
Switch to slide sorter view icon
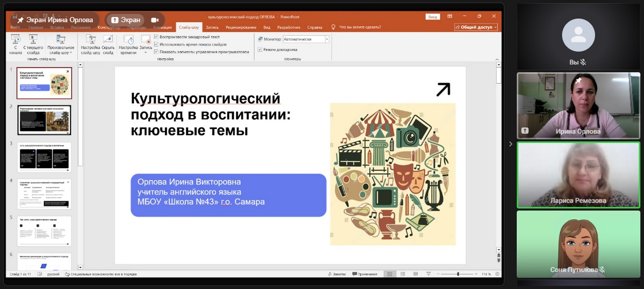[x=402, y=274]
